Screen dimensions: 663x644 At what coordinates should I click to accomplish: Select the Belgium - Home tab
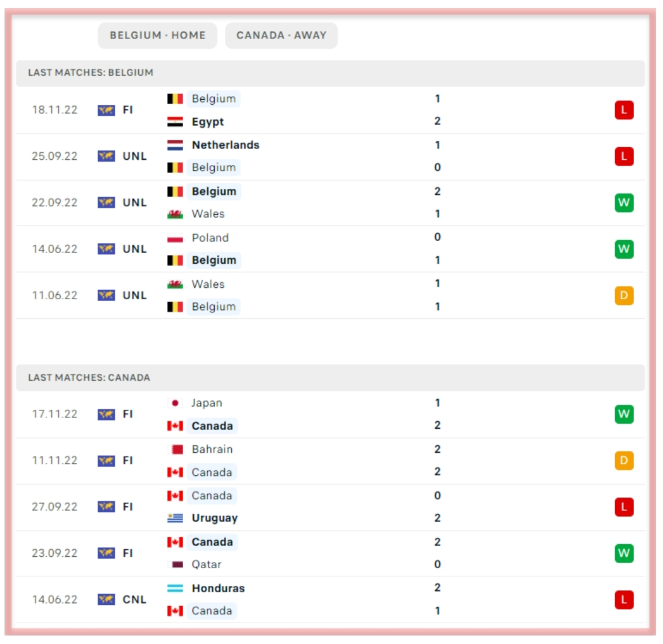pos(157,35)
